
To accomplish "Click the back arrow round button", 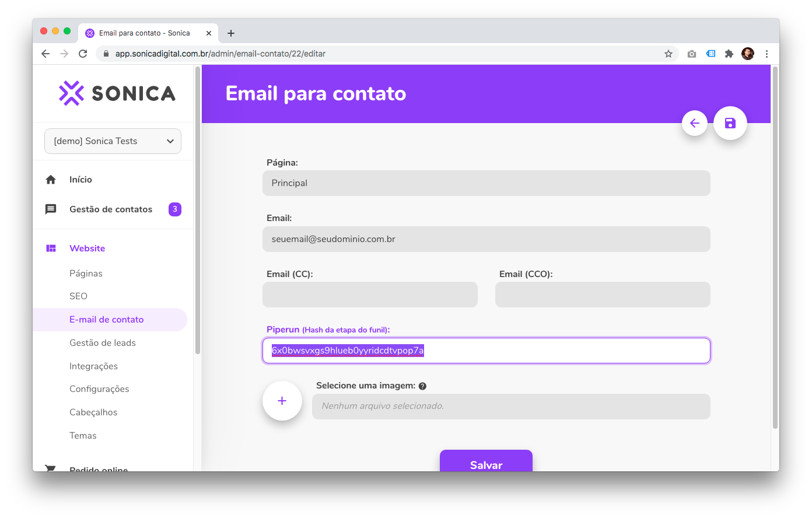I will pos(695,123).
